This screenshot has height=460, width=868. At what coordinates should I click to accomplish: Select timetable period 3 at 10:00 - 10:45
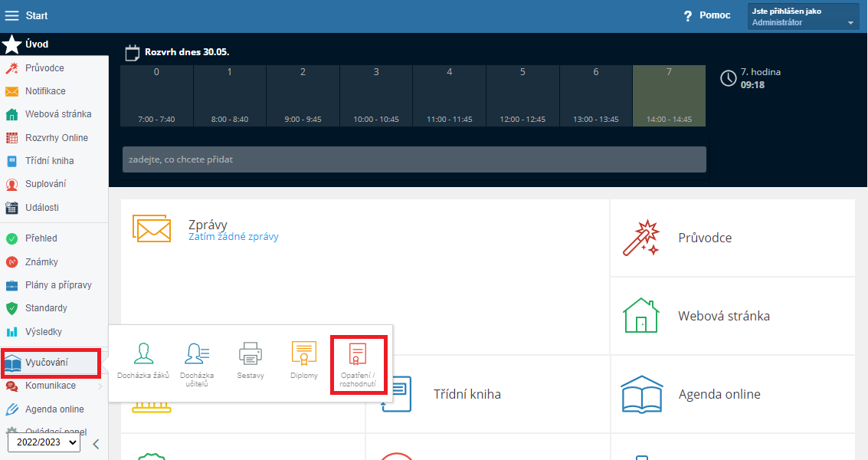tap(376, 96)
